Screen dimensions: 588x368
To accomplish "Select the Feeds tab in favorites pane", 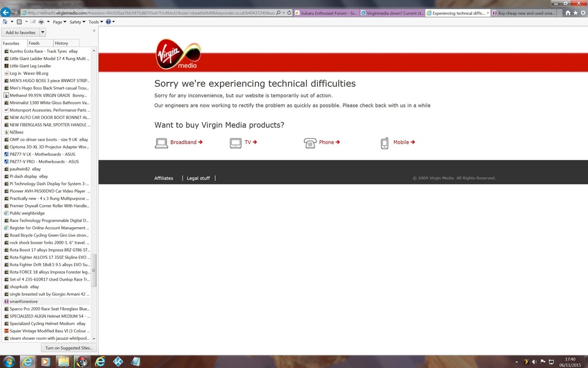I will [x=40, y=43].
